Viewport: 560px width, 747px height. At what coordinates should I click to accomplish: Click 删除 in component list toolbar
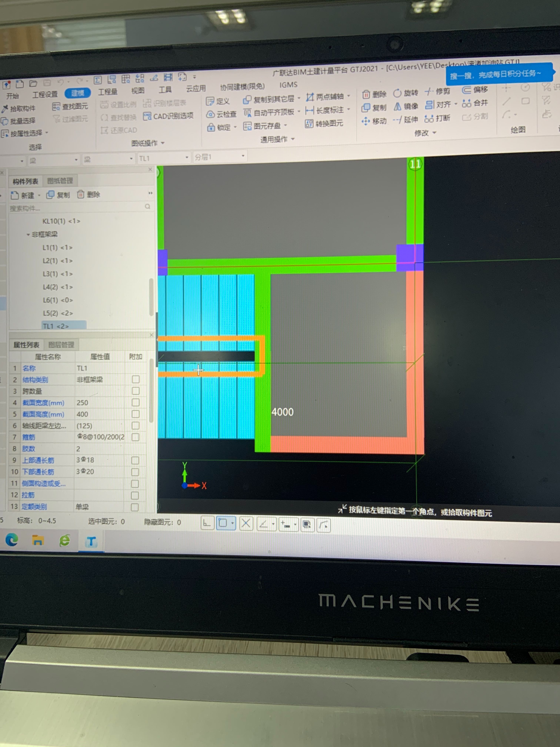tap(89, 195)
